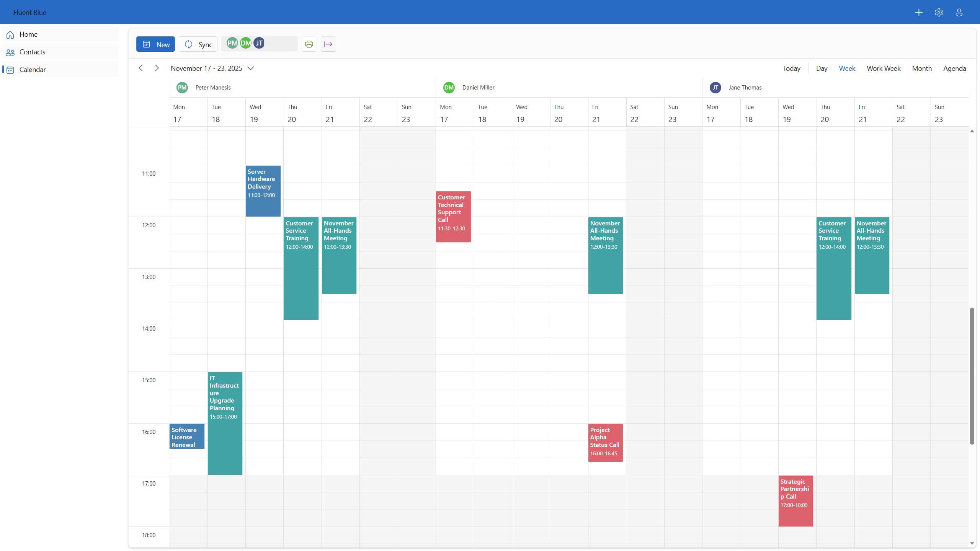The width and height of the screenshot is (980, 551).
Task: Switch to Month view
Action: (x=922, y=68)
